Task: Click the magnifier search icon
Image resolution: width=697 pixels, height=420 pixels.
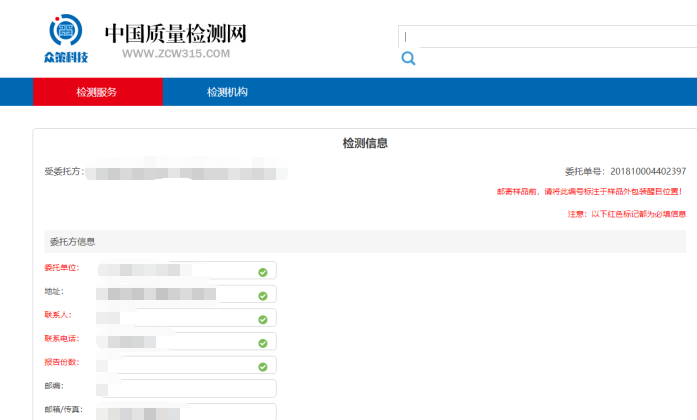Action: point(408,59)
